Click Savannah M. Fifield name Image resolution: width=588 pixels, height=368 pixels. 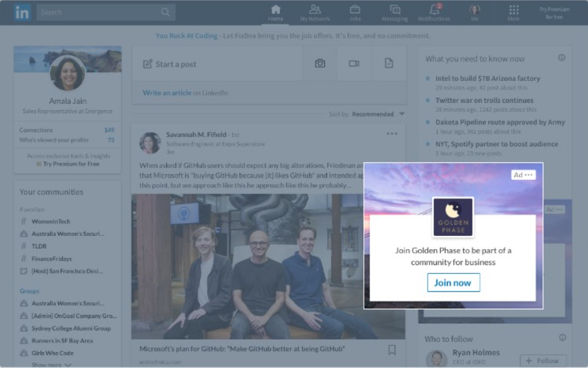(x=196, y=135)
